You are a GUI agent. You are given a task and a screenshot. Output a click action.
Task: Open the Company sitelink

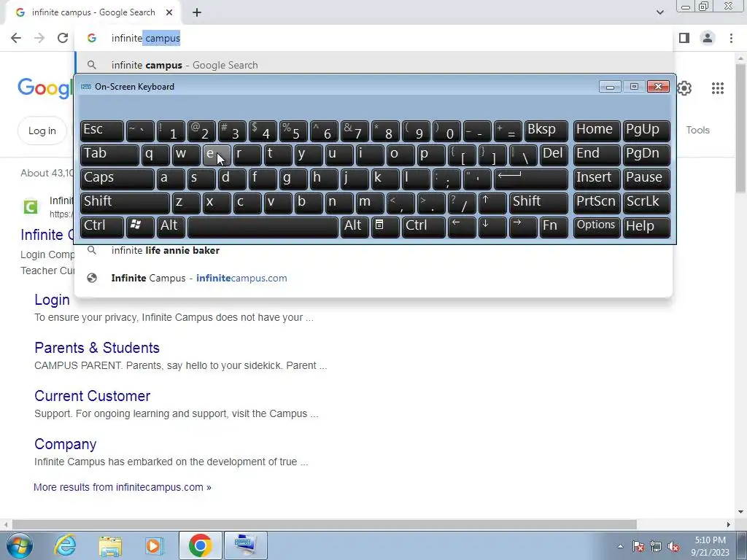65,444
